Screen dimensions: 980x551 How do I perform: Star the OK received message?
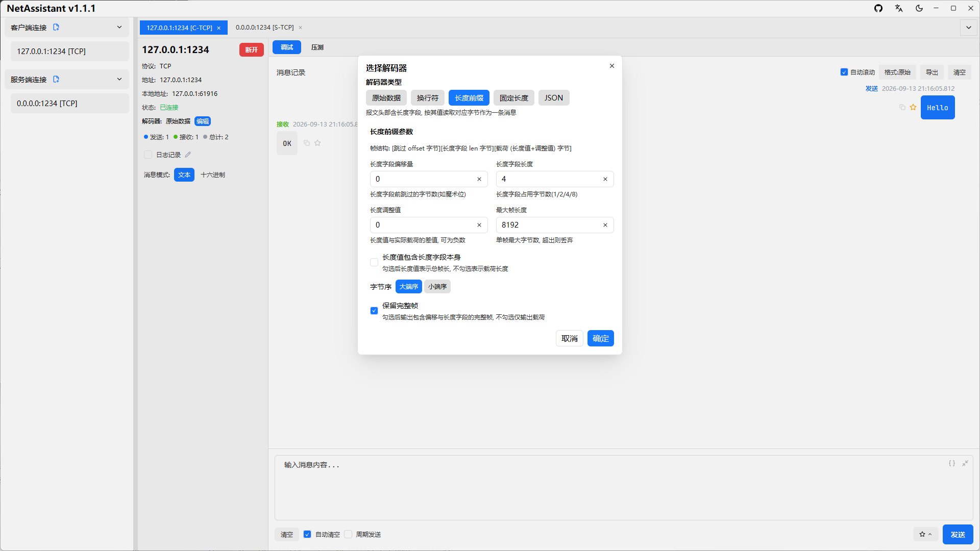(x=317, y=143)
